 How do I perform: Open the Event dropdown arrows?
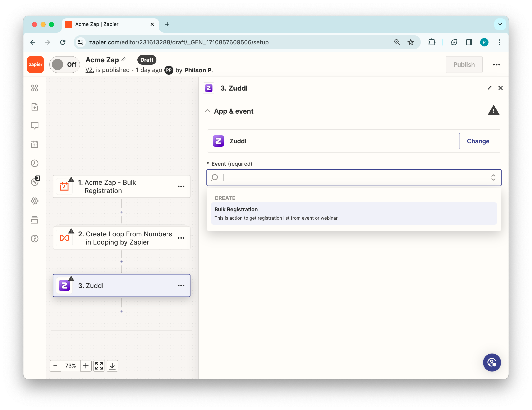[493, 177]
